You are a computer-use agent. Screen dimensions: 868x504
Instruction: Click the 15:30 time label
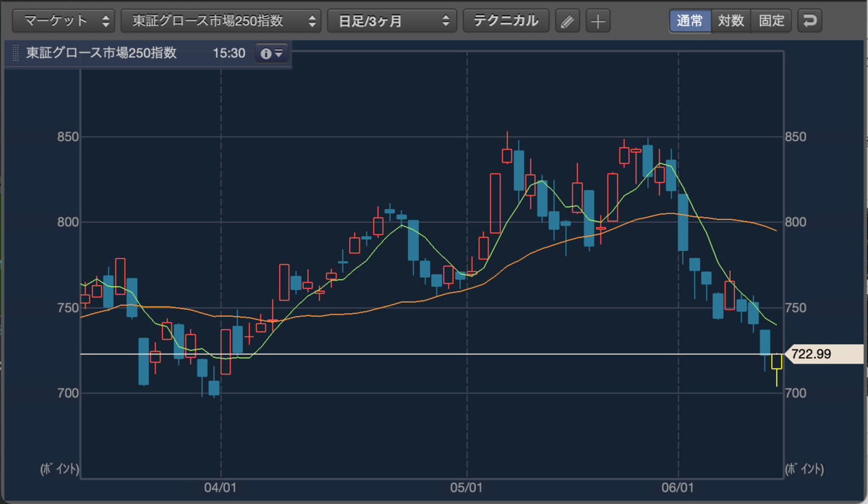[x=229, y=54]
